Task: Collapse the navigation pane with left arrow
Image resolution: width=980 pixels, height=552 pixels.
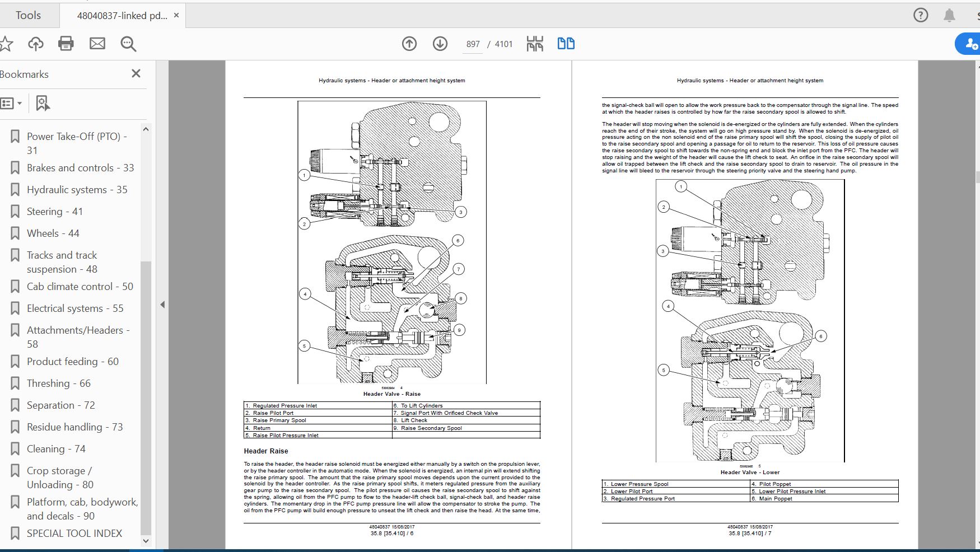Action: (162, 305)
